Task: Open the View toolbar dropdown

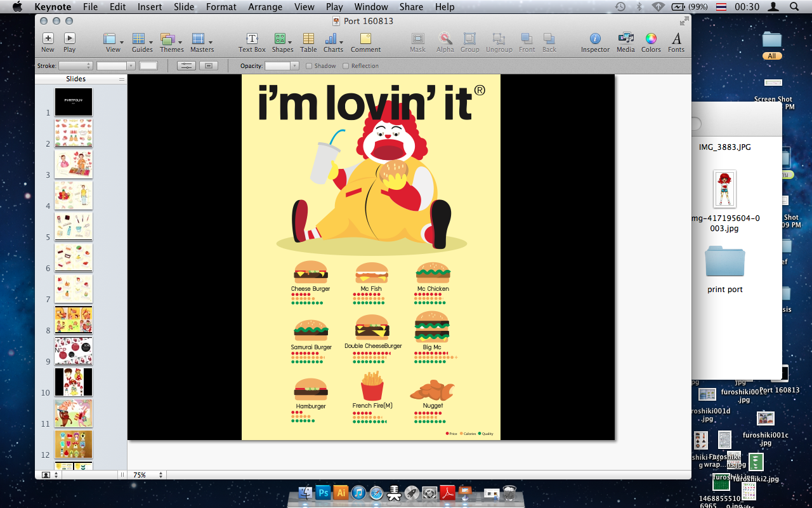Action: 112,43
